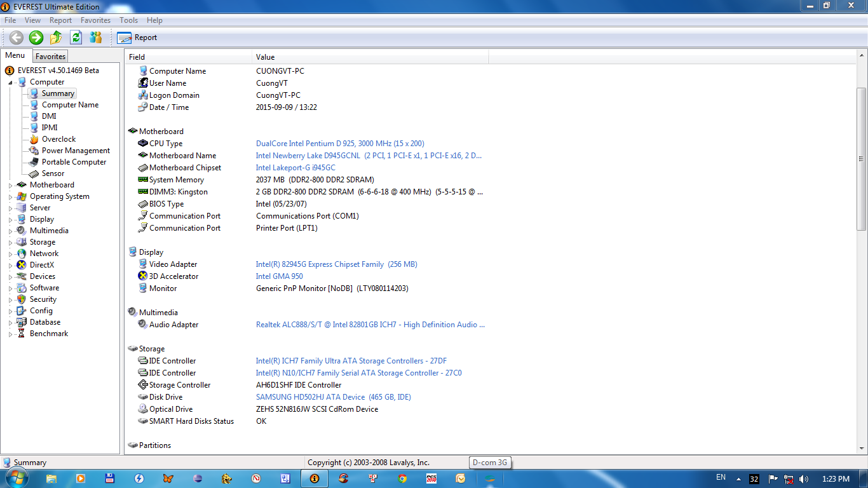This screenshot has width=868, height=488.
Task: Click the vertical scrollbar thumb in report pane
Action: tap(862, 159)
